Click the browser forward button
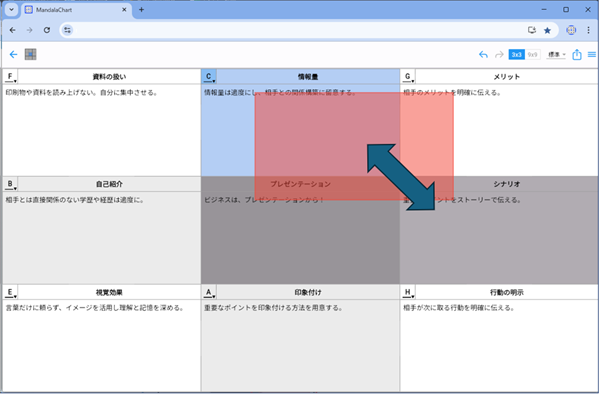The image size is (600, 394). 29,30
